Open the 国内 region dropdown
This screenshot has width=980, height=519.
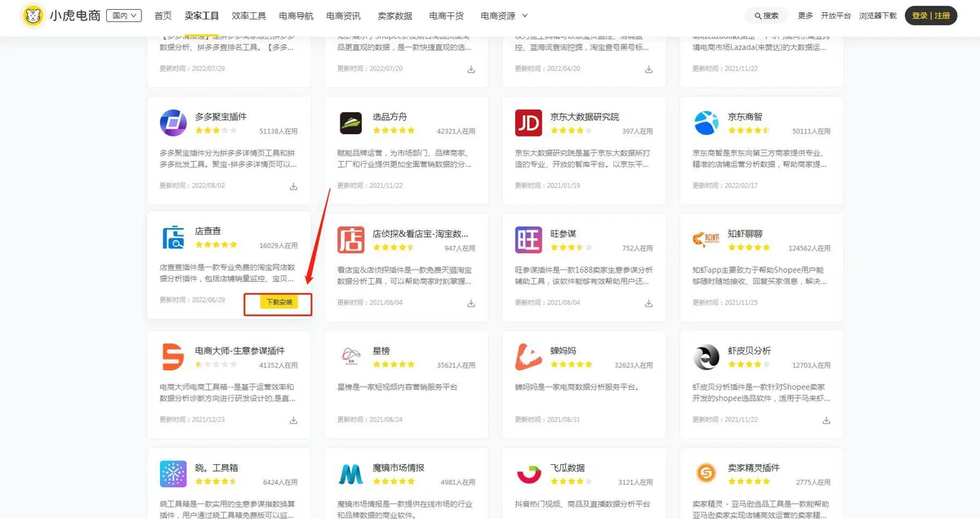tap(125, 16)
